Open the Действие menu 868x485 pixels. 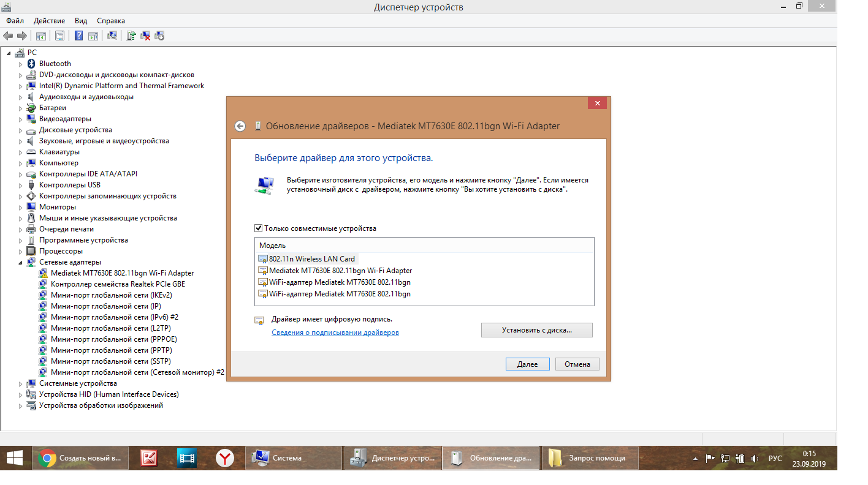pyautogui.click(x=50, y=20)
